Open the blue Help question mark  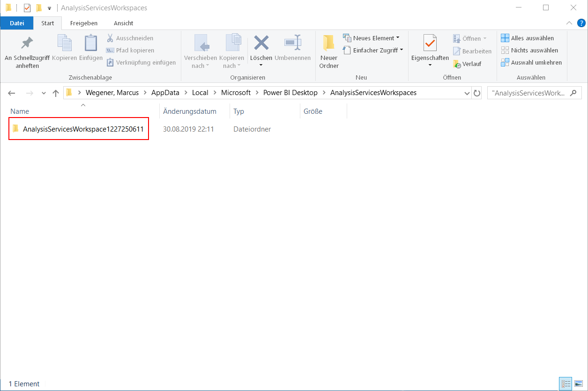581,23
